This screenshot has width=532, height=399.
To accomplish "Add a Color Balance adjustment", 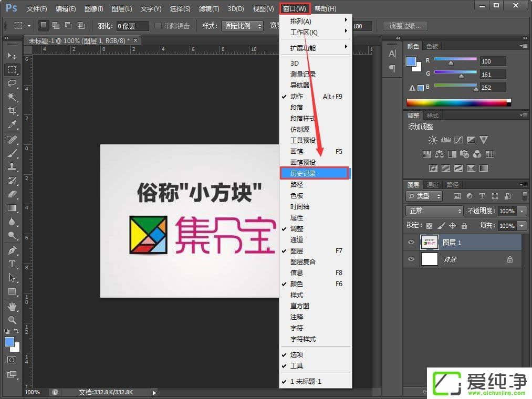I will click(x=439, y=154).
